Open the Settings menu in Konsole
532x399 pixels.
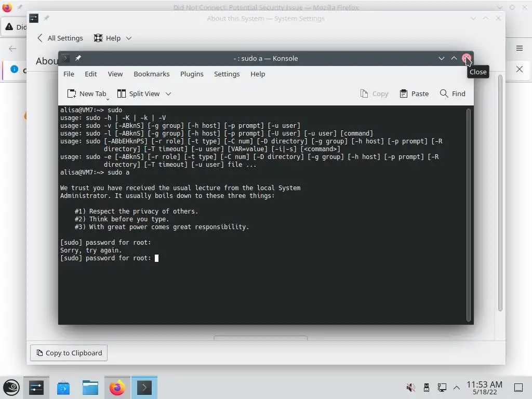(227, 74)
